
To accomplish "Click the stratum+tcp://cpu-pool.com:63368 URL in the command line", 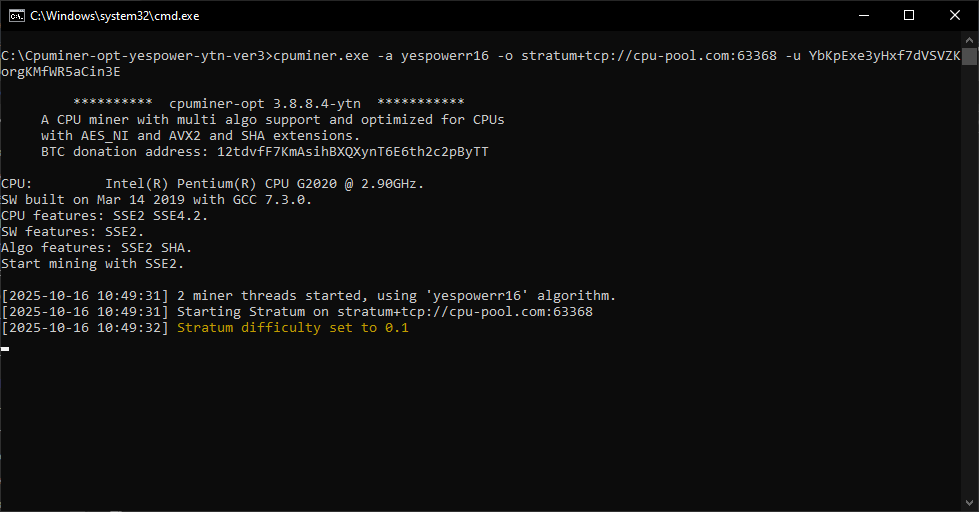I will [649, 56].
